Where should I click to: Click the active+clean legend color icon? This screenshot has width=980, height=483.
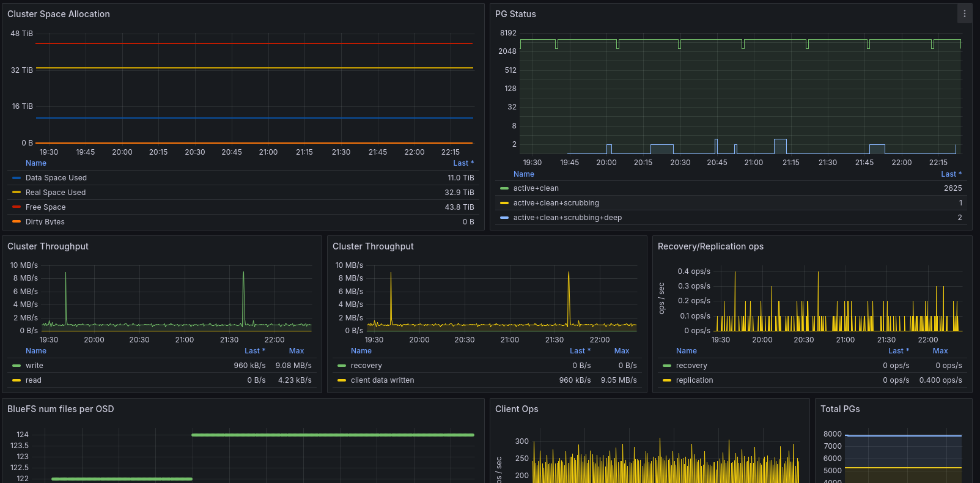pyautogui.click(x=504, y=188)
